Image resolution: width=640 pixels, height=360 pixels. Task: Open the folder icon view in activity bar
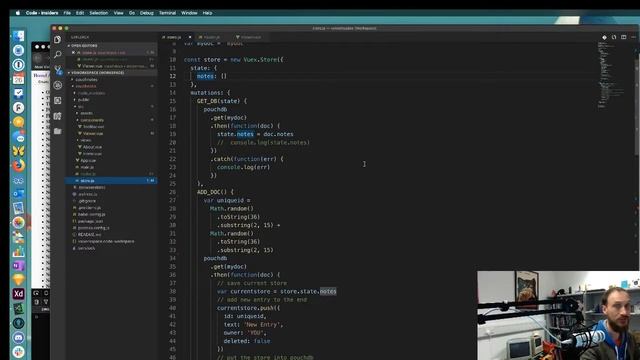58,131
